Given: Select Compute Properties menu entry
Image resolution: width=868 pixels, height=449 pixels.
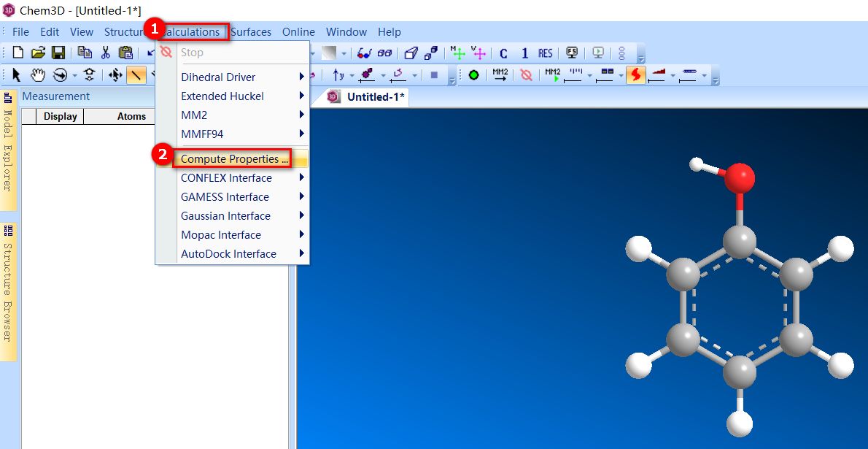Looking at the screenshot, I should click(x=232, y=159).
